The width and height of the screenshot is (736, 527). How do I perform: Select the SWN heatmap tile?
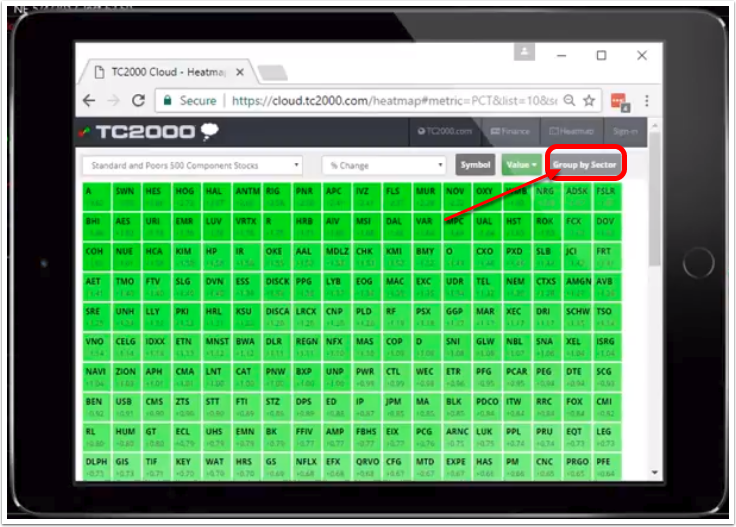126,197
